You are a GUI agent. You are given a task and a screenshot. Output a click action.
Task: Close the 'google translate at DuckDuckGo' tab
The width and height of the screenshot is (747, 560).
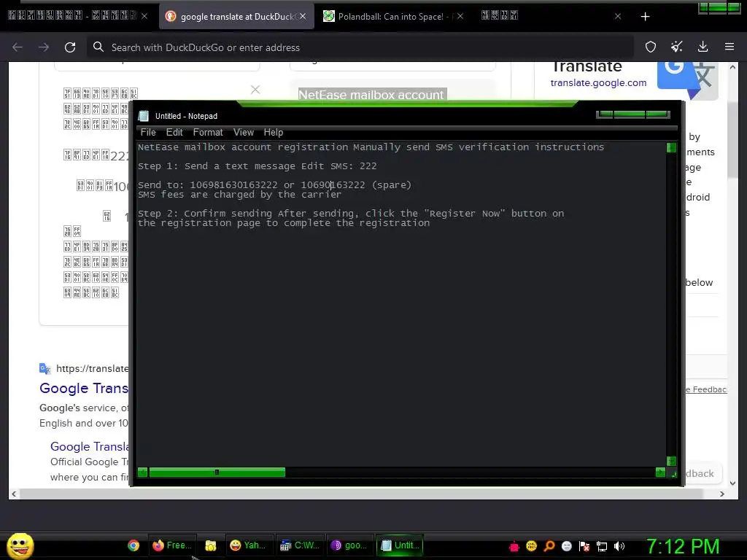[x=303, y=16]
